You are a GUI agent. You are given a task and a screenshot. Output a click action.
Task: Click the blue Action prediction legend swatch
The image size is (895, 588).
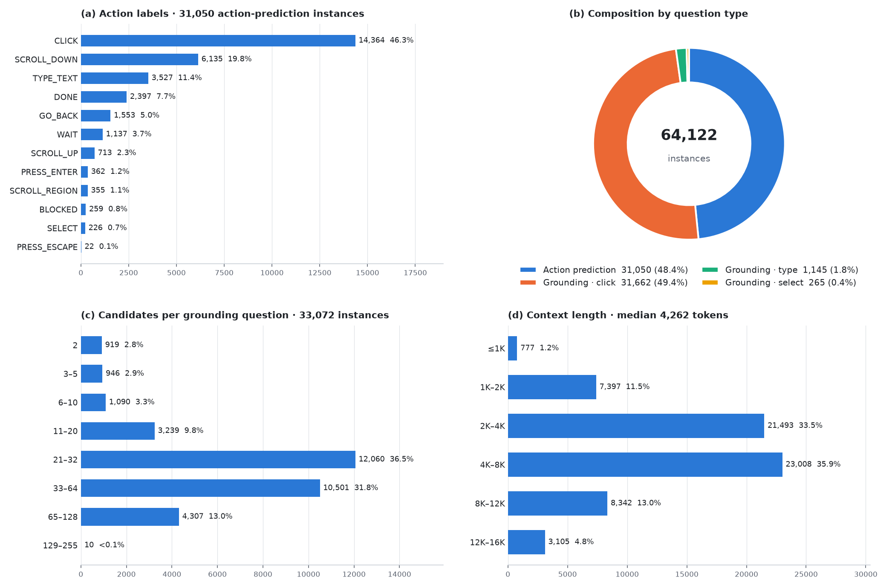point(528,270)
